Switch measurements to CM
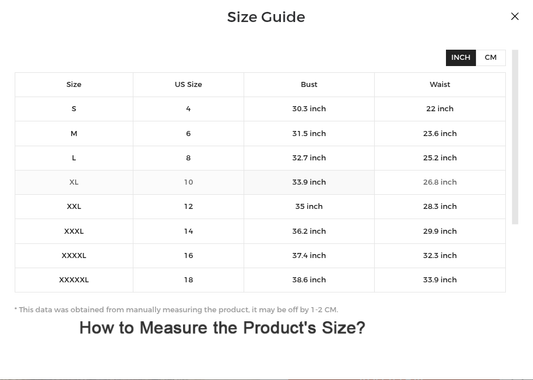Screen dimensions: 533x380 pyautogui.click(x=491, y=57)
